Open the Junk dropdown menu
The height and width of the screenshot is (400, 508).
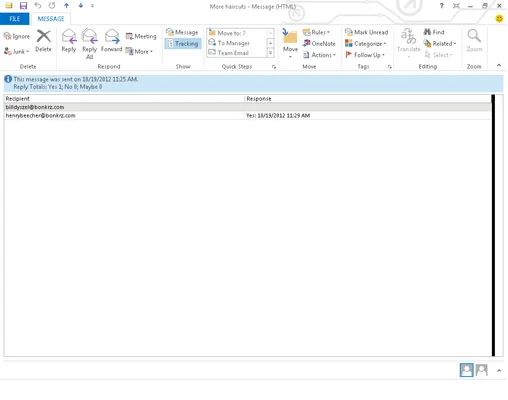(x=17, y=51)
